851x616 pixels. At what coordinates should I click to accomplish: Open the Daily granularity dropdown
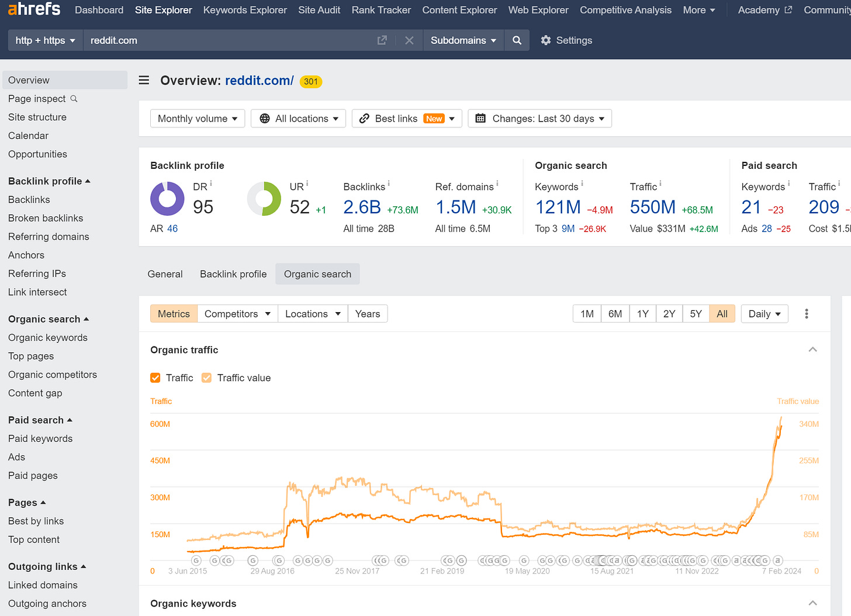(x=764, y=314)
